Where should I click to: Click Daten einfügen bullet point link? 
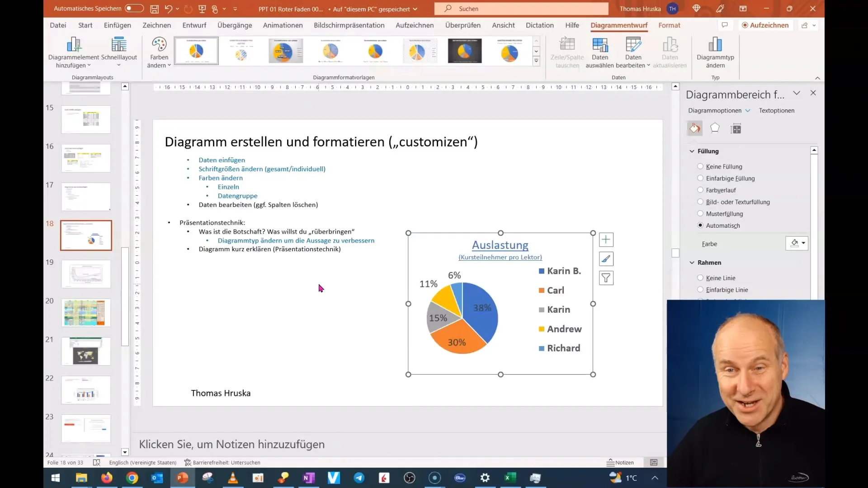222,160
